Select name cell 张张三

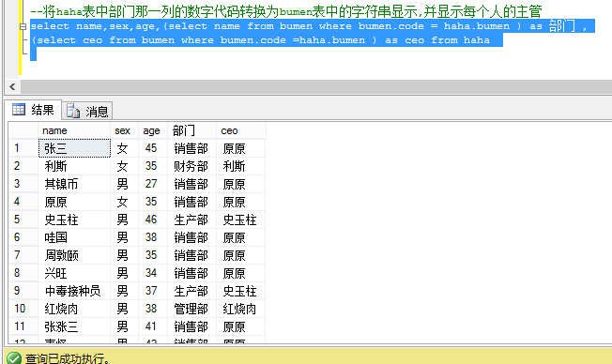pos(74,326)
